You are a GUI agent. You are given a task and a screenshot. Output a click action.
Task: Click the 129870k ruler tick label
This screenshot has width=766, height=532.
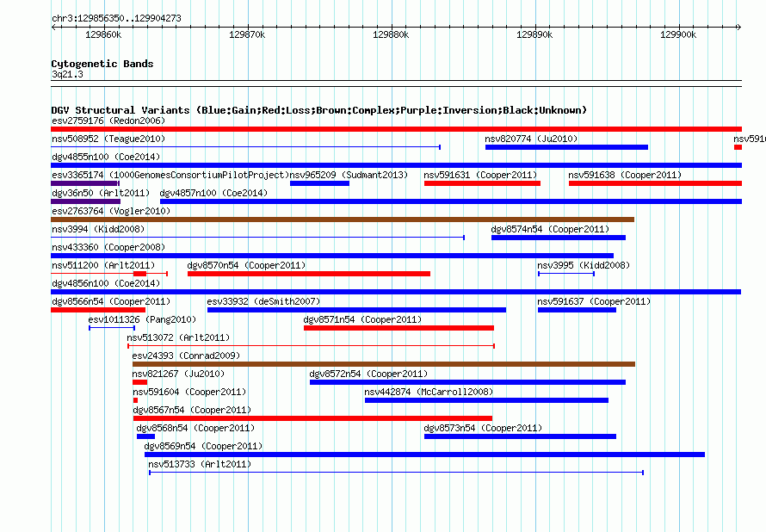247,34
